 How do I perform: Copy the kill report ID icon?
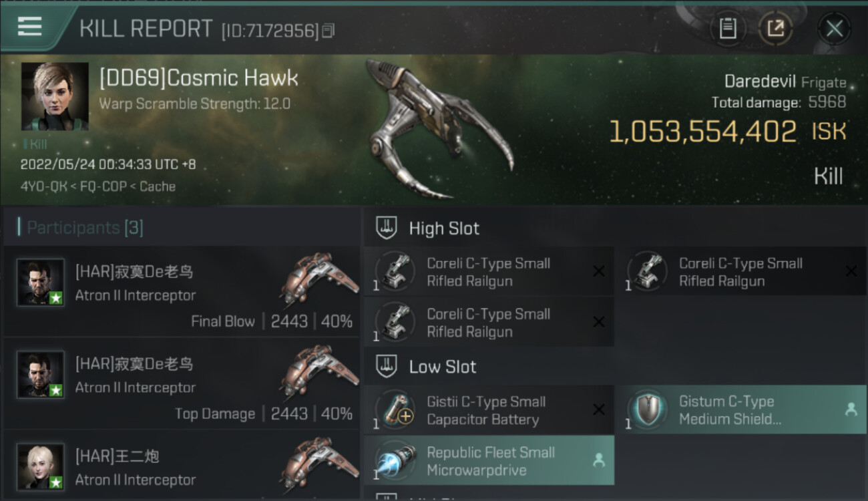[328, 31]
